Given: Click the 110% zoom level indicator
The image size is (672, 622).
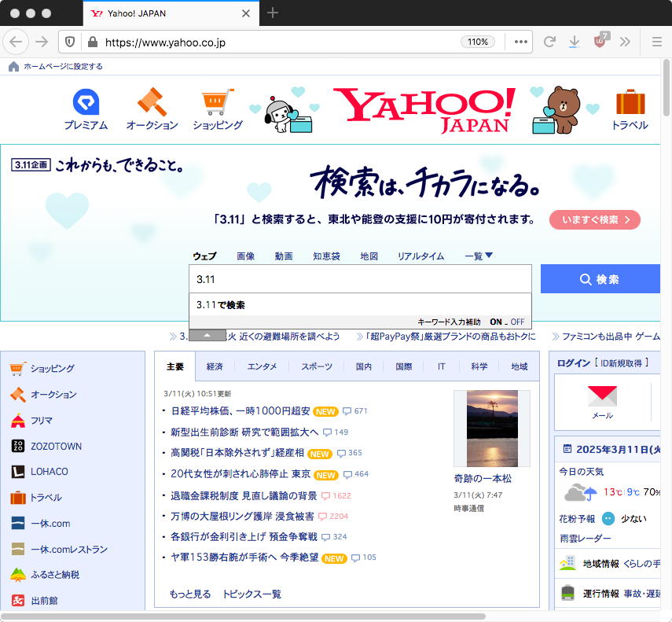Looking at the screenshot, I should tap(477, 42).
